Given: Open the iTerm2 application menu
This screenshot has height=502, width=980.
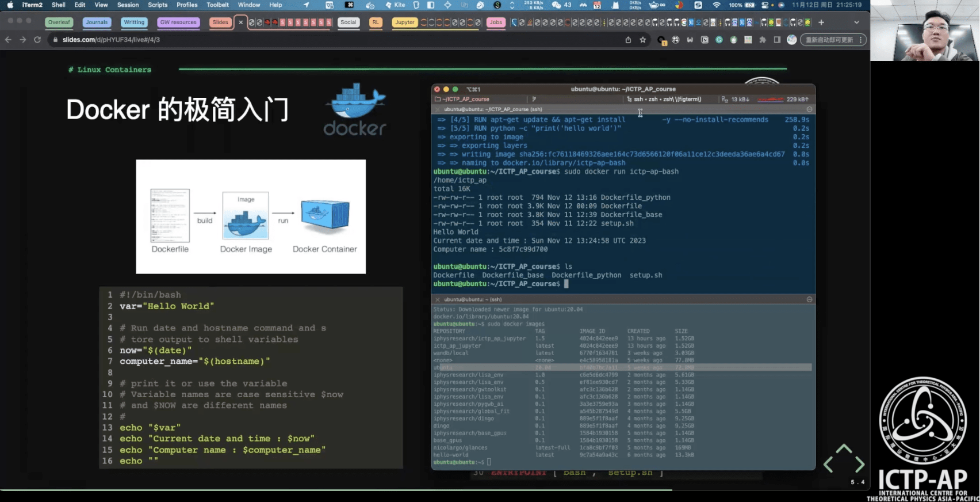Looking at the screenshot, I should click(32, 5).
